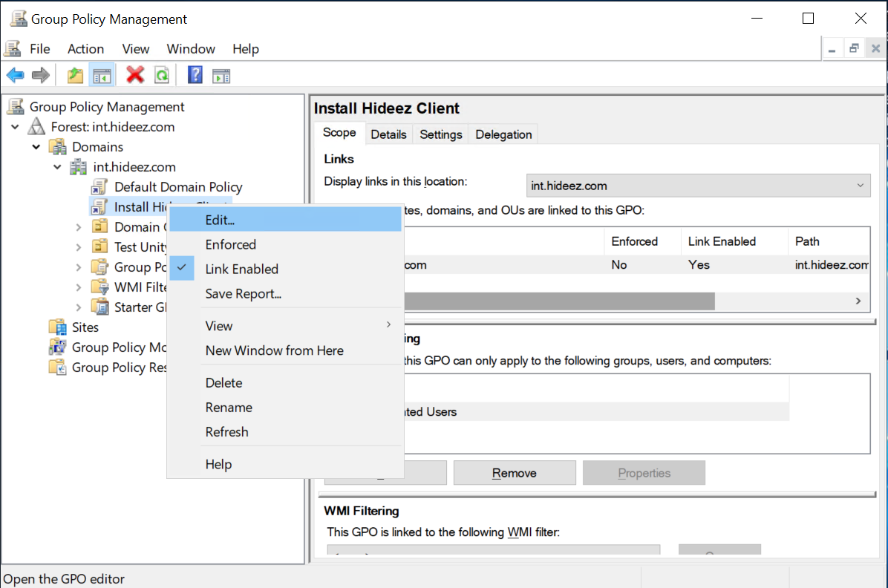Collapse the Forest: int.hideez.com node
The image size is (888, 588).
click(x=16, y=127)
